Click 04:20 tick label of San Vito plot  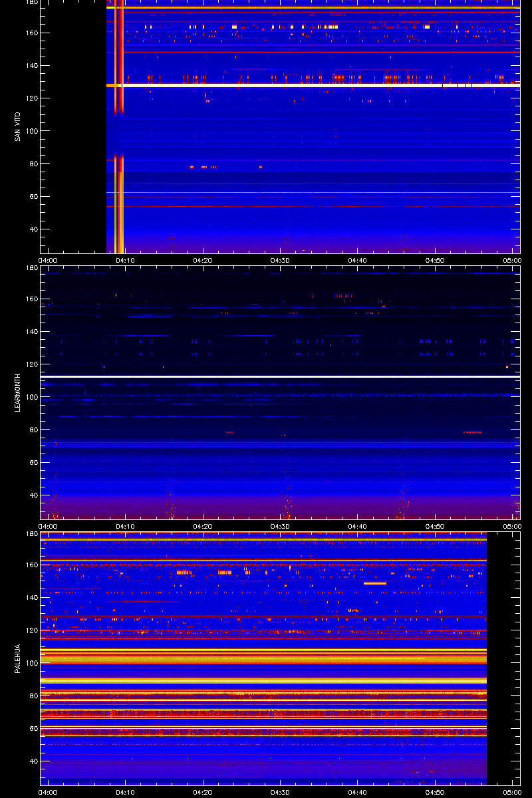point(203,260)
